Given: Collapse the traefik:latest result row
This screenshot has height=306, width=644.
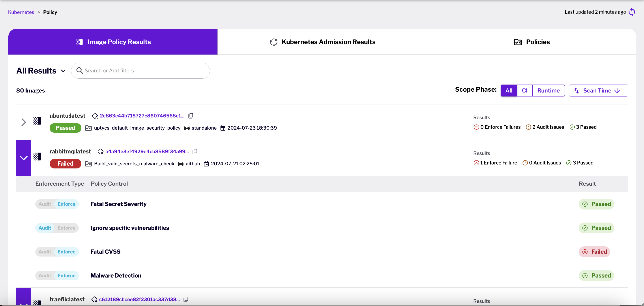Looking at the screenshot, I should (24, 297).
